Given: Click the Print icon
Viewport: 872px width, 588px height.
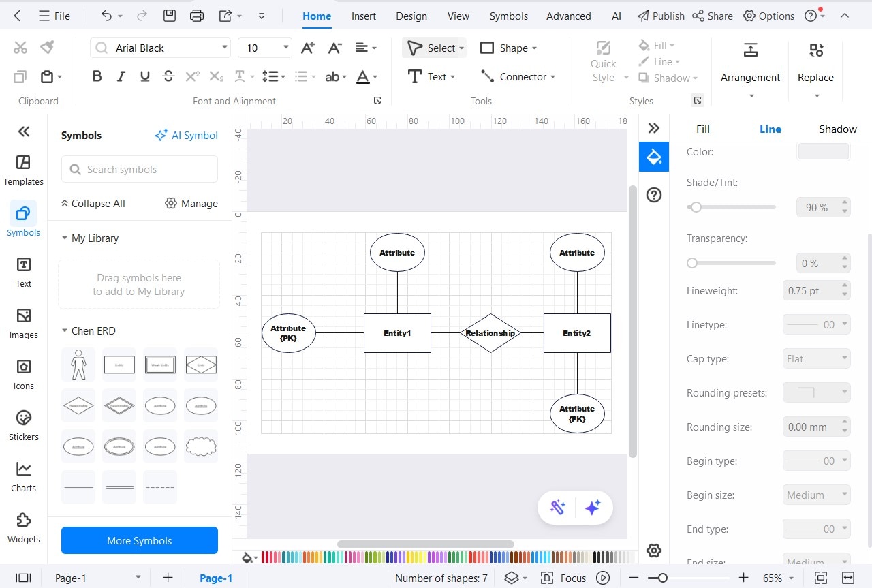Looking at the screenshot, I should 197,16.
